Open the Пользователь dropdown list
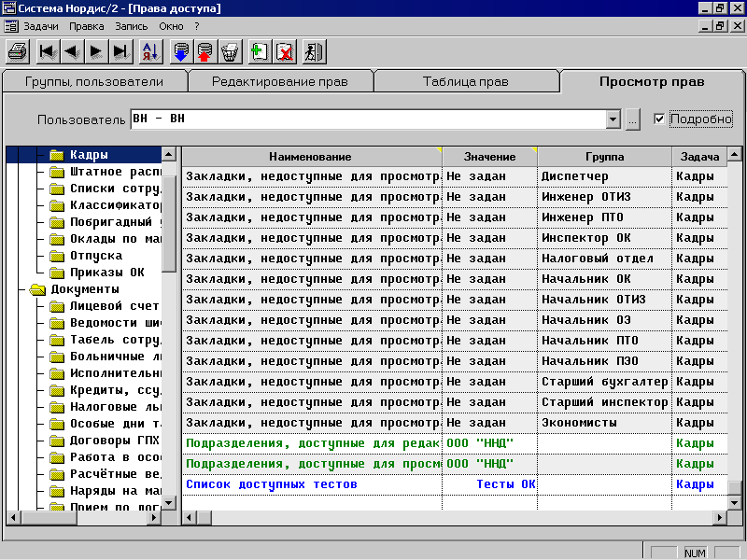 (x=613, y=119)
